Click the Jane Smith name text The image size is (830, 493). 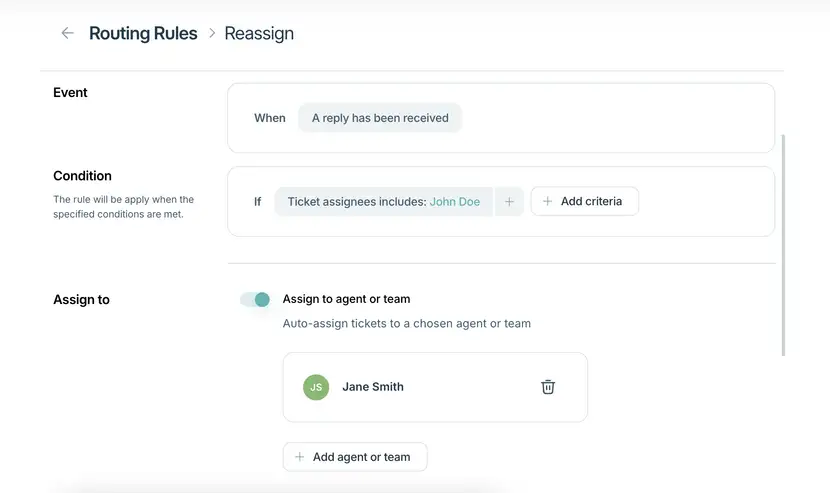click(x=373, y=387)
